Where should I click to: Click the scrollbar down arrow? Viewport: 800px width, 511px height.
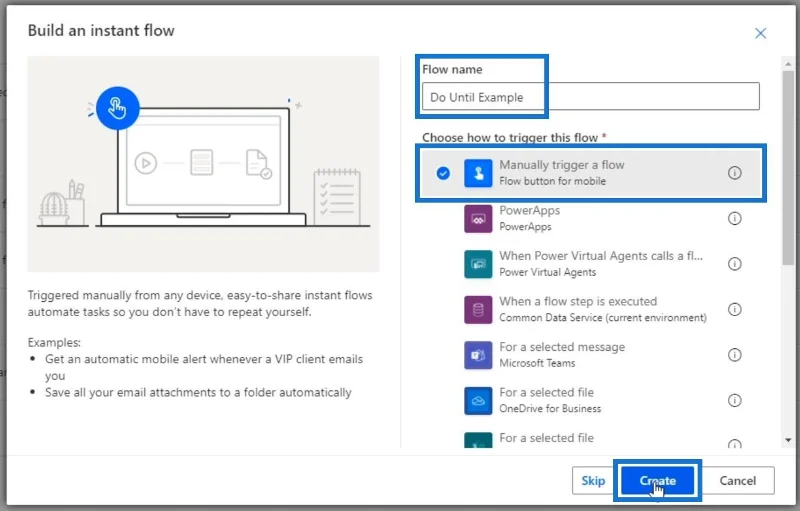pyautogui.click(x=788, y=440)
